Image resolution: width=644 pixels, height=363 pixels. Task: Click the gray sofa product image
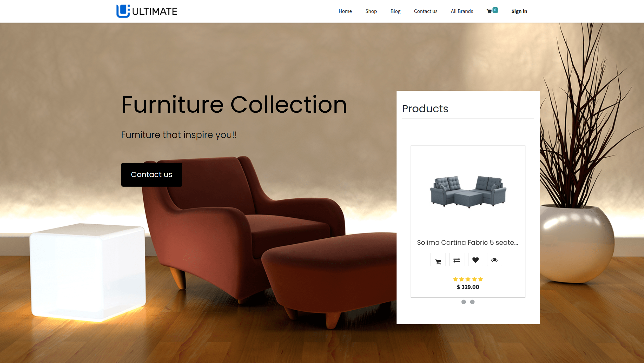point(468,192)
